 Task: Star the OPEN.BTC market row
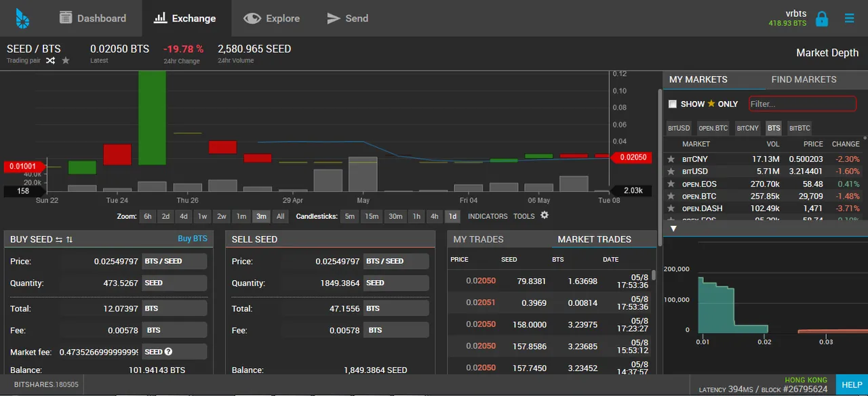[671, 196]
